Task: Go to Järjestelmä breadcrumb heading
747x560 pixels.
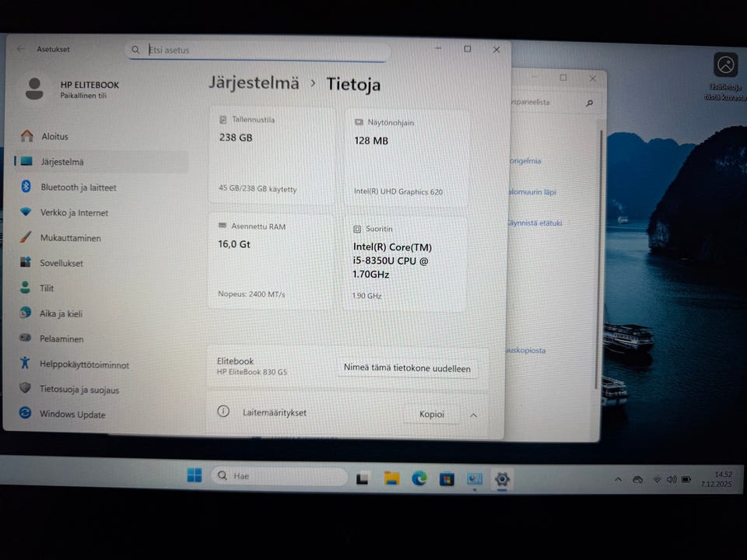Action: pyautogui.click(x=254, y=83)
